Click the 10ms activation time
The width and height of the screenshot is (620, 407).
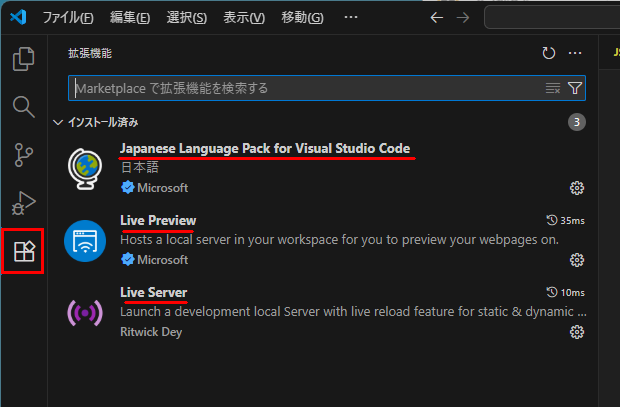point(572,292)
